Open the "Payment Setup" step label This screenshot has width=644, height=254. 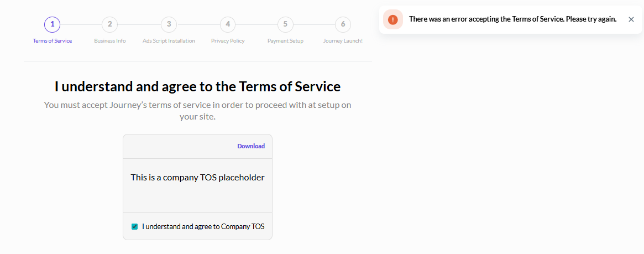point(285,41)
